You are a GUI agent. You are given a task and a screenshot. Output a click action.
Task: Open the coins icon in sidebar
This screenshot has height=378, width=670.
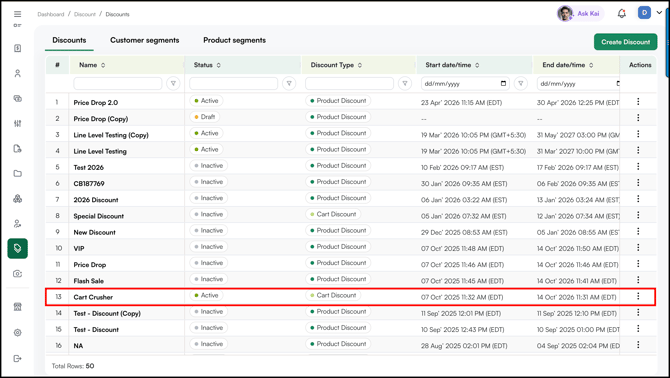(18, 99)
